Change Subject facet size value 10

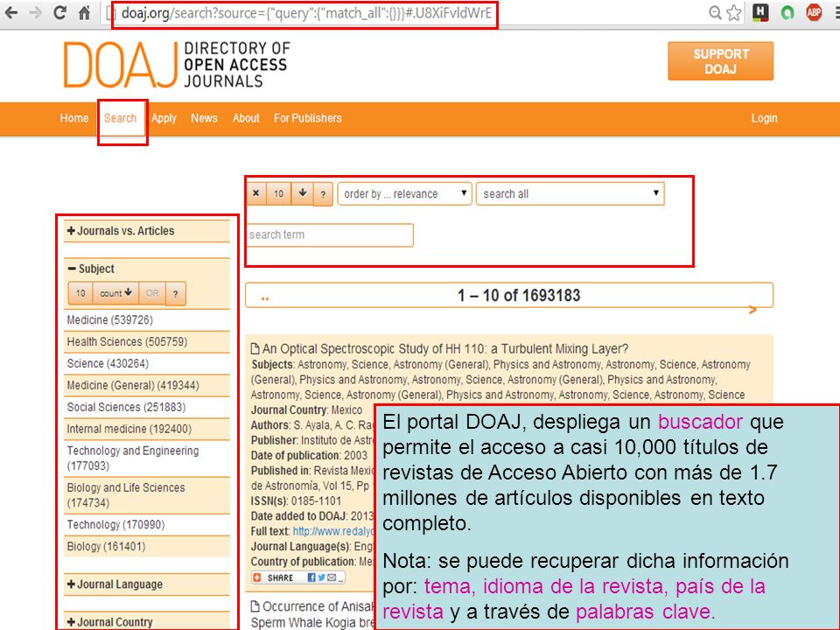point(80,294)
